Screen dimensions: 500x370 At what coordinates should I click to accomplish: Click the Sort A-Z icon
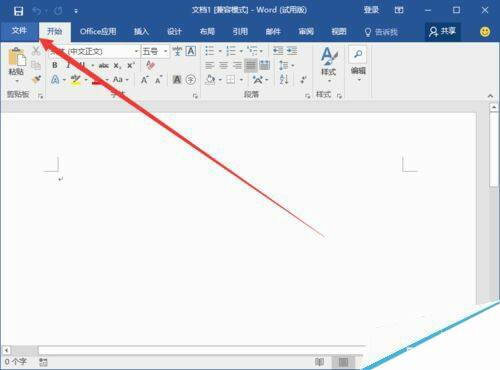point(284,79)
